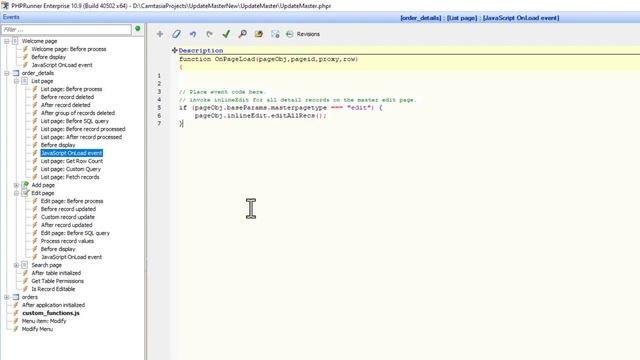
Task: Focus the Filter input field
Action: coord(66,30)
